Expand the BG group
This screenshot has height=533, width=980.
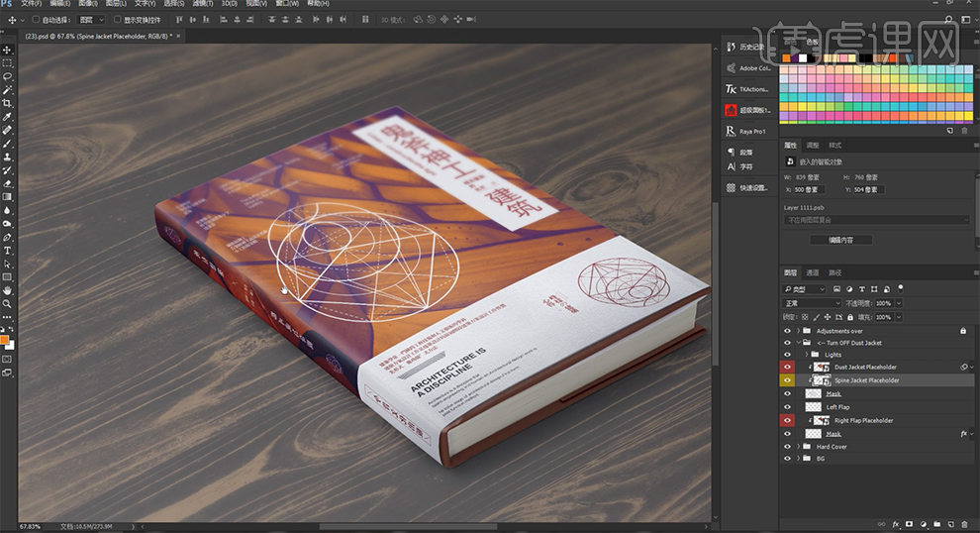tap(798, 459)
